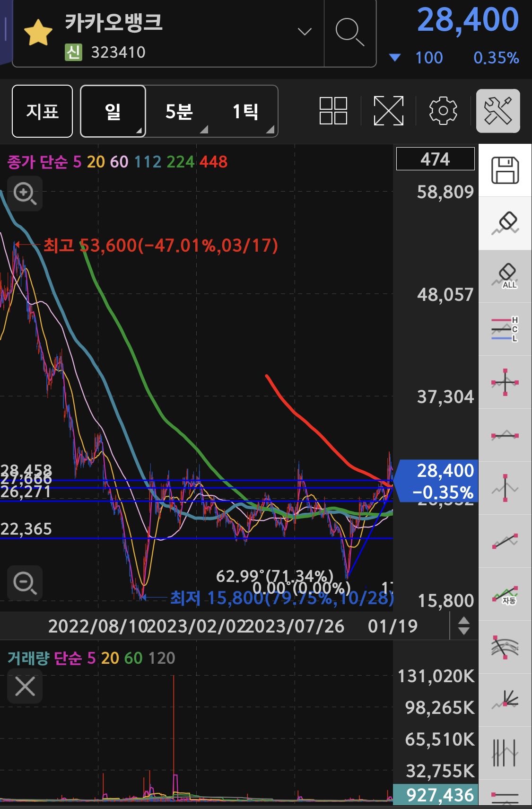The image size is (532, 809).
Task: Click the volume legend 거래량 단순
Action: tap(44, 658)
